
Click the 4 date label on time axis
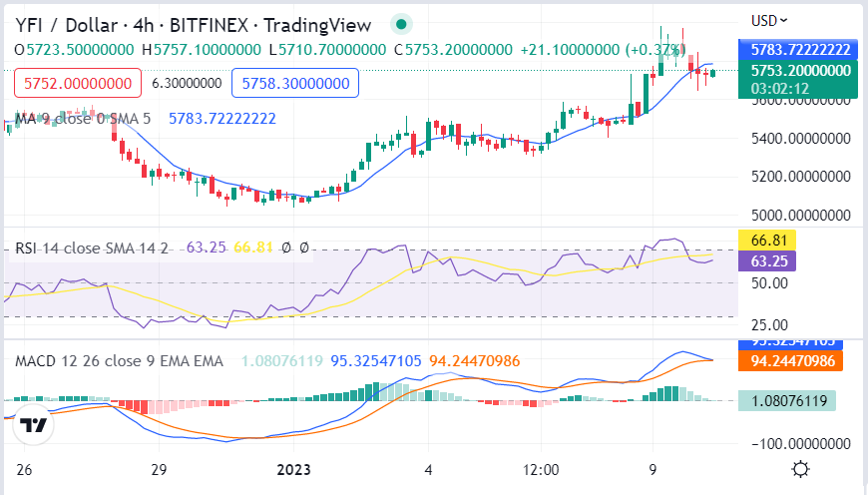pos(428,469)
